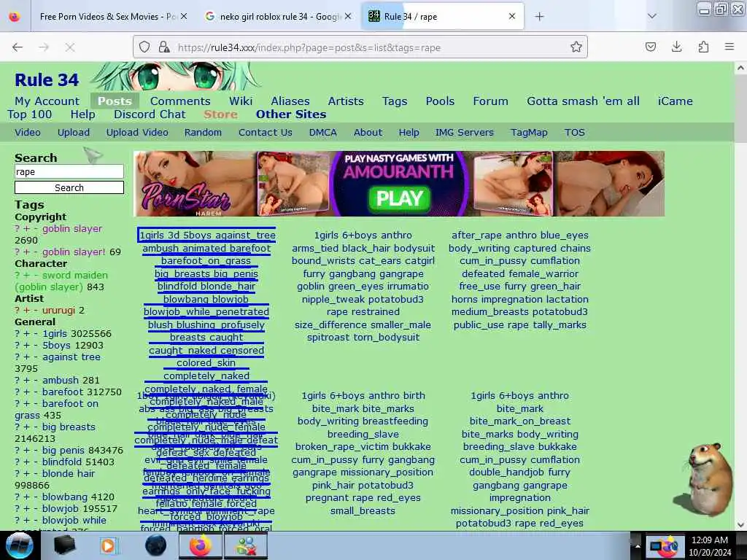
Task: Click the Rule 34 site logo heading
Action: tap(47, 80)
